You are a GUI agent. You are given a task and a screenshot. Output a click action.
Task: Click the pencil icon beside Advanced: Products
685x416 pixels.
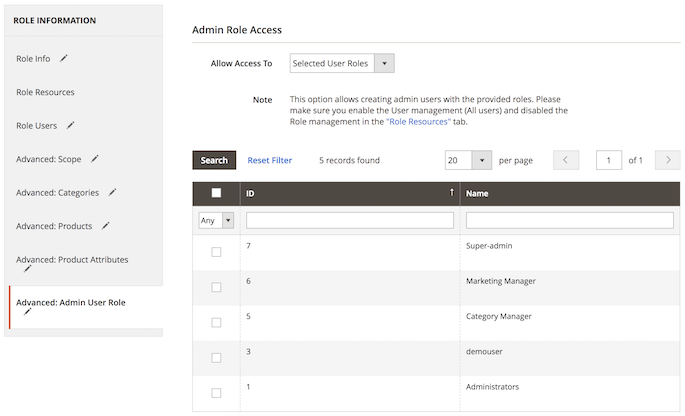coord(106,225)
